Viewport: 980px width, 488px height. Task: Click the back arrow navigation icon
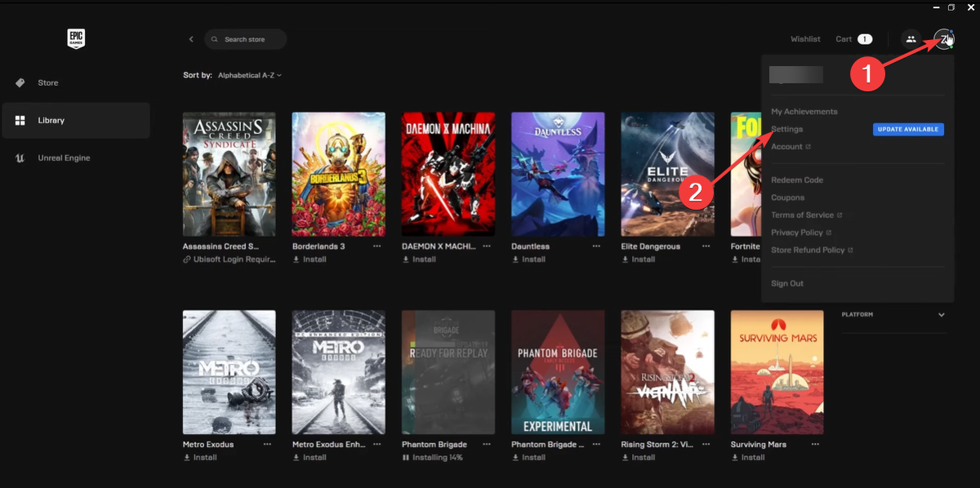(191, 38)
